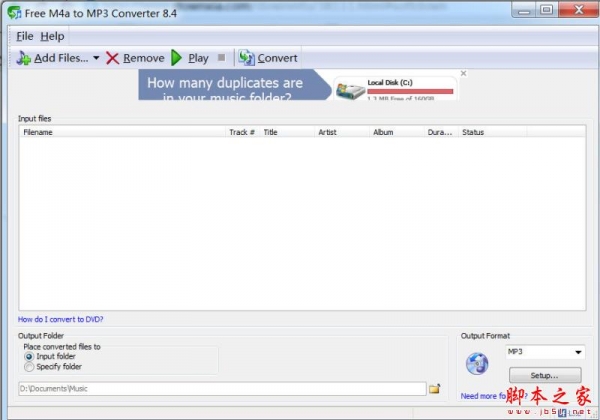
Task: Maximize the converter window
Action: pos(547,10)
